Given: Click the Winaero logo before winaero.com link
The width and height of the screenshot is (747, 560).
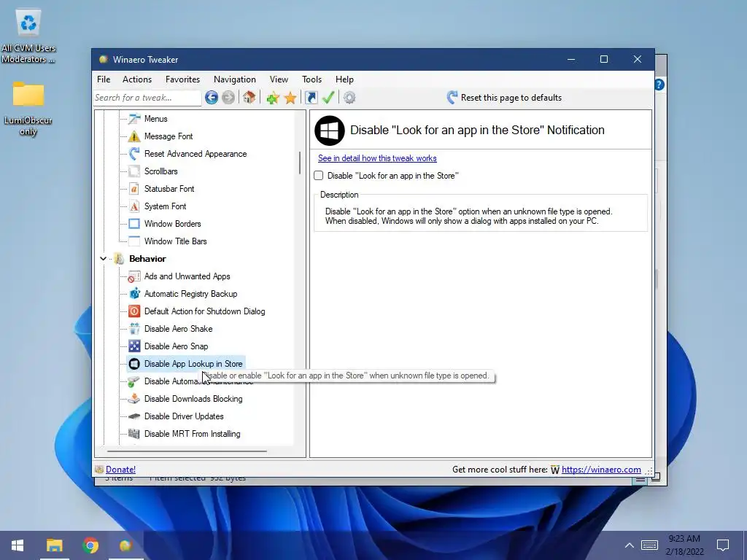Looking at the screenshot, I should (555, 470).
